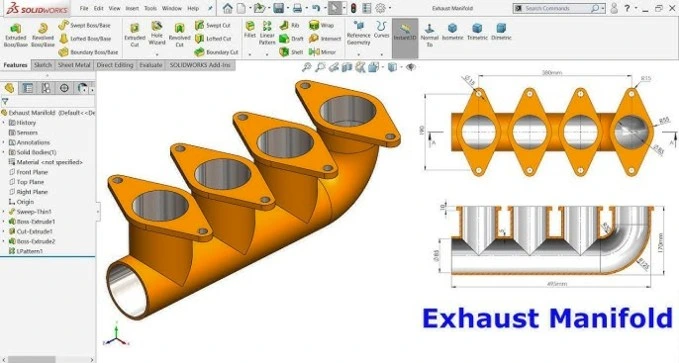Apply the Fillet tool
Image resolution: width=679 pixels, height=363 pixels.
point(250,29)
